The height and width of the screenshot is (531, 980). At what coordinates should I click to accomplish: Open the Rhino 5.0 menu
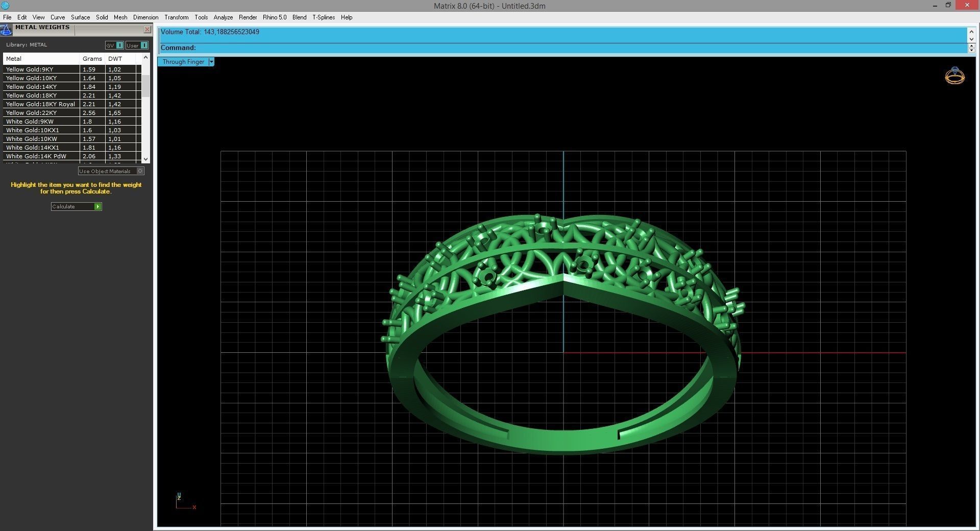[x=275, y=17]
